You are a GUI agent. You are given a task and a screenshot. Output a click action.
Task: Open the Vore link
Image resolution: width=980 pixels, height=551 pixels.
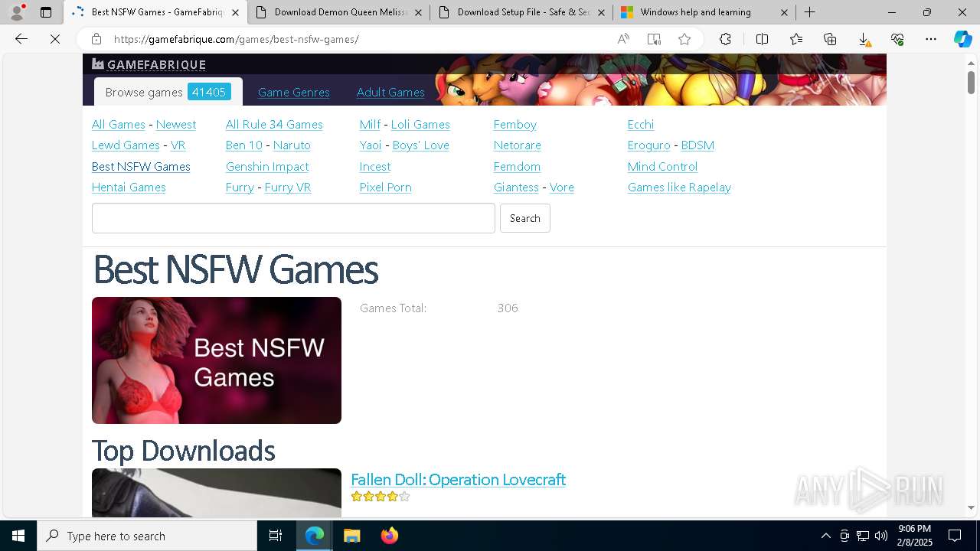562,187
